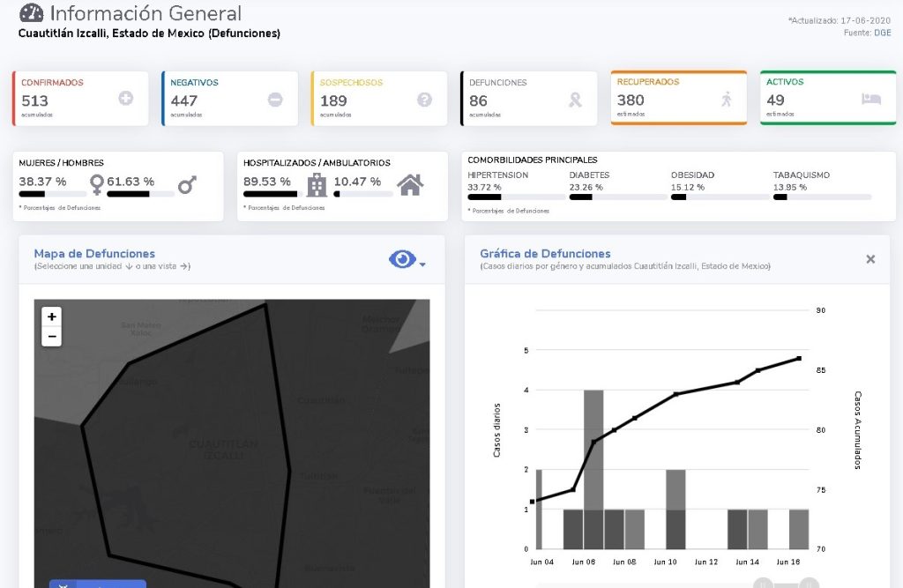The height and width of the screenshot is (588, 903).
Task: Click the minus icon in Negativos card
Action: 275,100
